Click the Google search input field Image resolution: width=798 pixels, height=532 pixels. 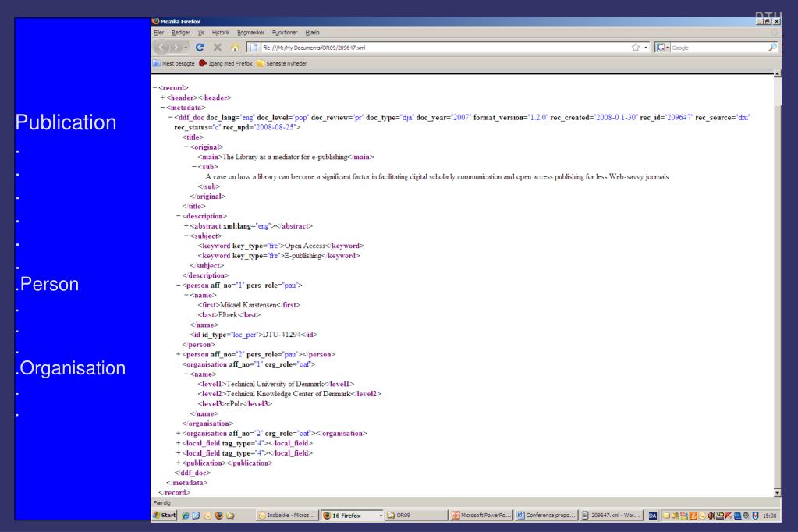(x=718, y=48)
